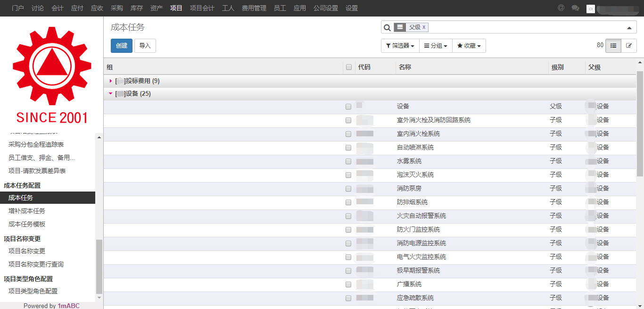Image resolution: width=644 pixels, height=309 pixels.
Task: Open the @ mentions icon in top bar
Action: click(x=561, y=8)
